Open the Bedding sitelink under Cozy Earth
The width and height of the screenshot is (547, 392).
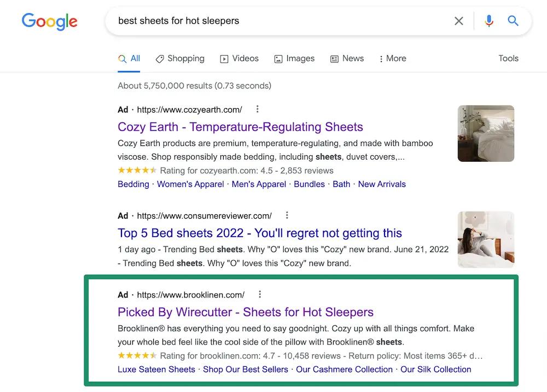point(133,184)
